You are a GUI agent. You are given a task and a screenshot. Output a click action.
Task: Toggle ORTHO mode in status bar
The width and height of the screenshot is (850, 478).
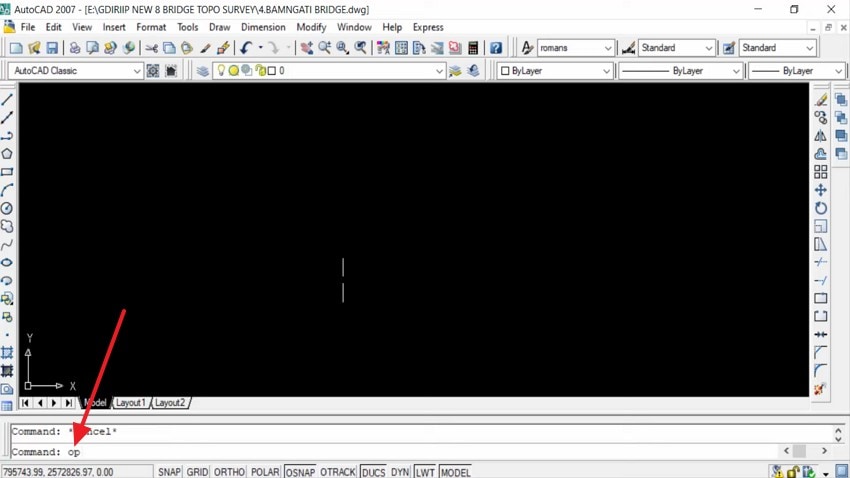coord(229,472)
